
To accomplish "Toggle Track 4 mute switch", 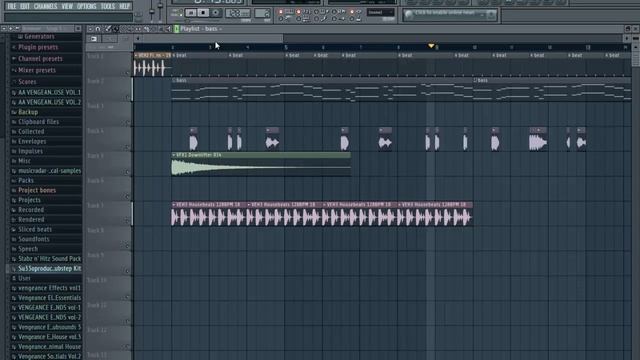I will tap(127, 148).
